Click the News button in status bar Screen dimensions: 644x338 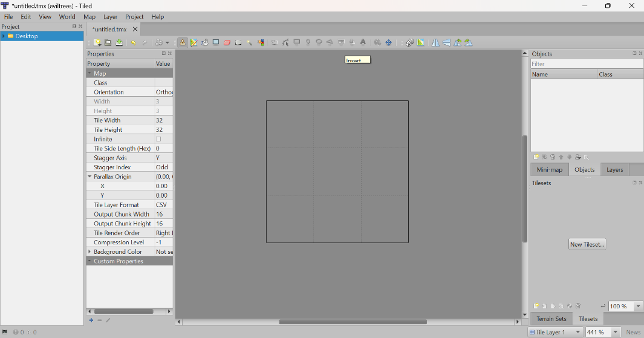pos(633,332)
